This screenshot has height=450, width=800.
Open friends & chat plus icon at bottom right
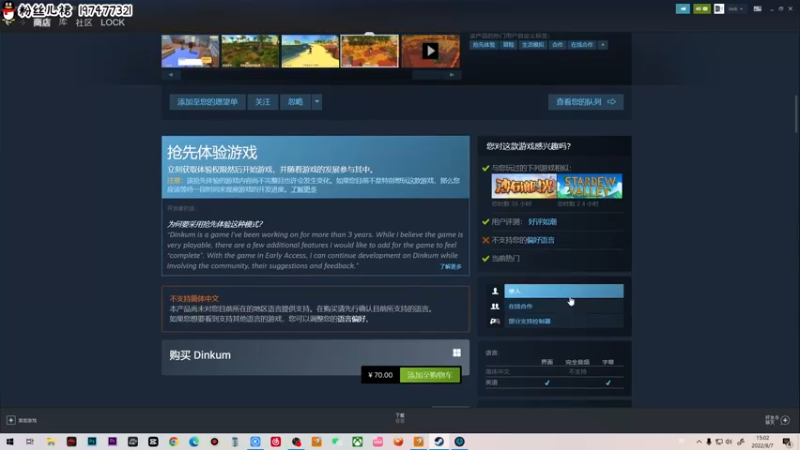[x=785, y=420]
